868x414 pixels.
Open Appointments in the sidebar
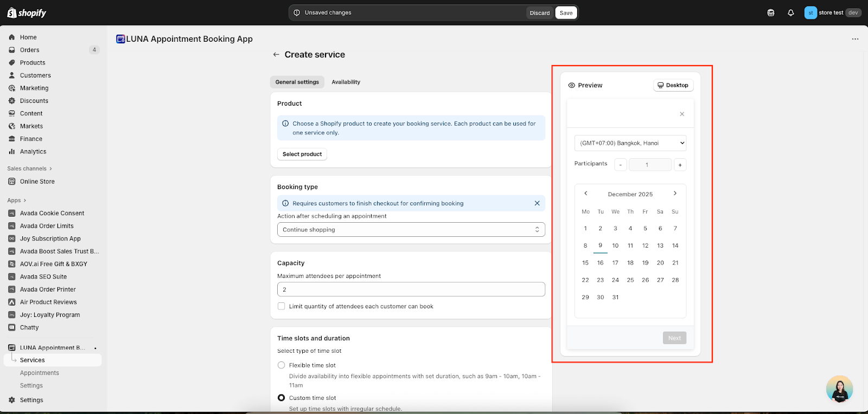point(40,373)
